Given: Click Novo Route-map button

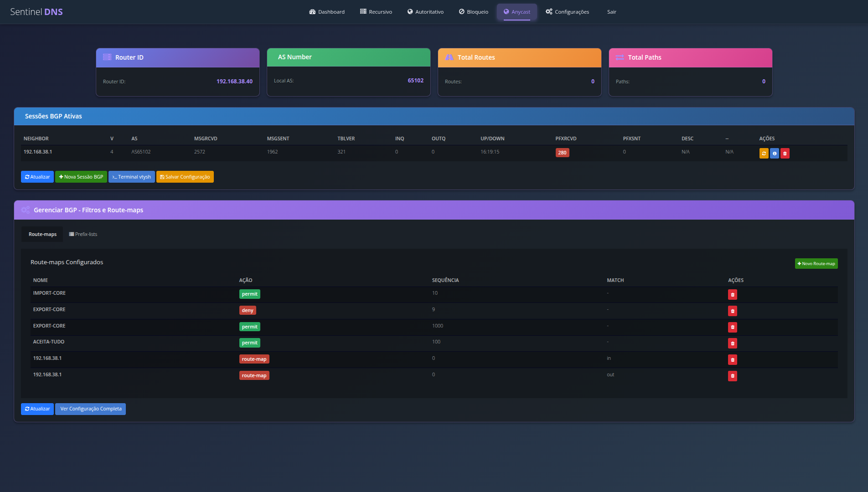Looking at the screenshot, I should pos(816,264).
